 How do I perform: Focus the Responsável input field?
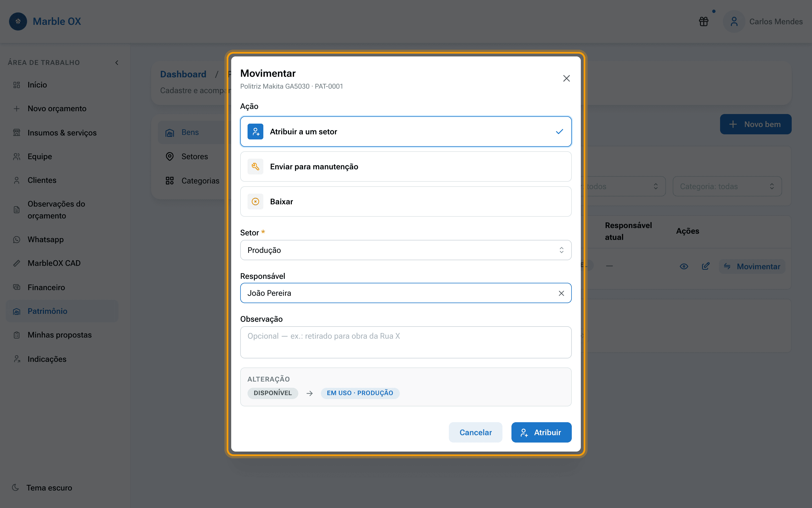tap(406, 293)
